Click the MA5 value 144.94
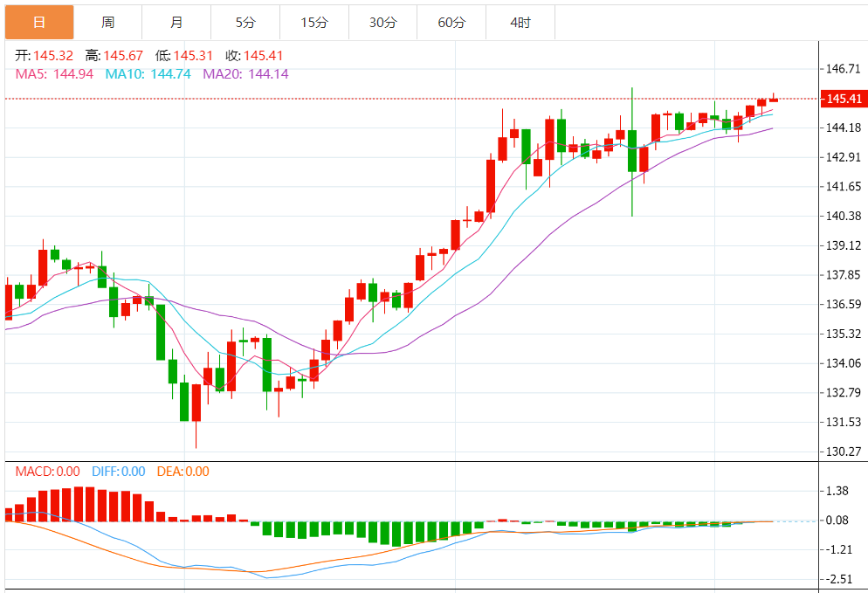 tap(73, 73)
